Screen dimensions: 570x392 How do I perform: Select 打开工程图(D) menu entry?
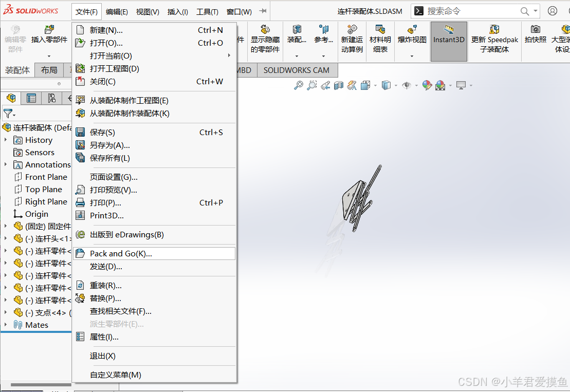(x=154, y=69)
